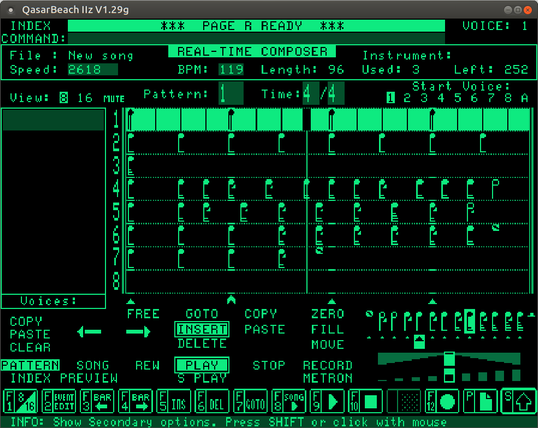538x428 pixels.
Task: Click CLEAR under the Voices panel
Action: coord(30,347)
